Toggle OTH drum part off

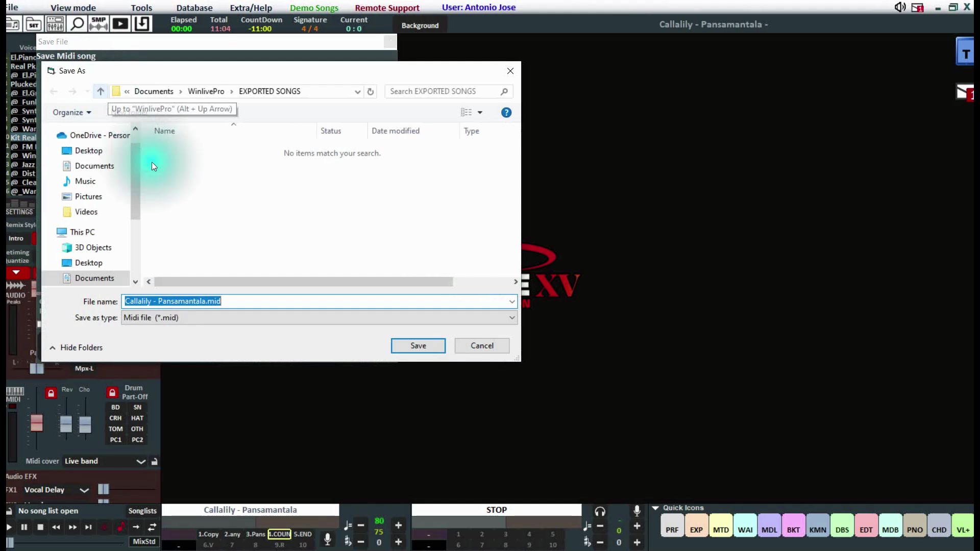[137, 429]
